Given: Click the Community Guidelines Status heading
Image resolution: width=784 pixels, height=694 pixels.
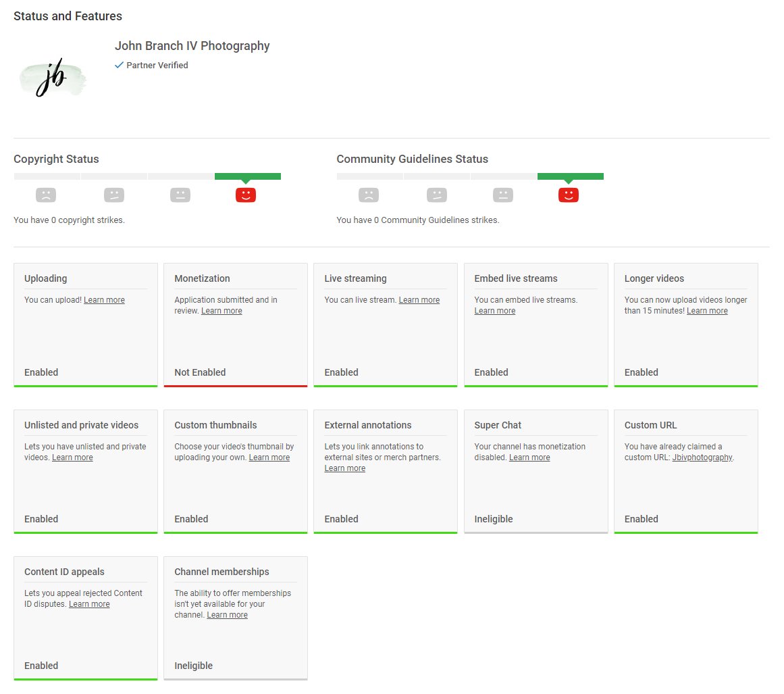Looking at the screenshot, I should click(x=412, y=159).
